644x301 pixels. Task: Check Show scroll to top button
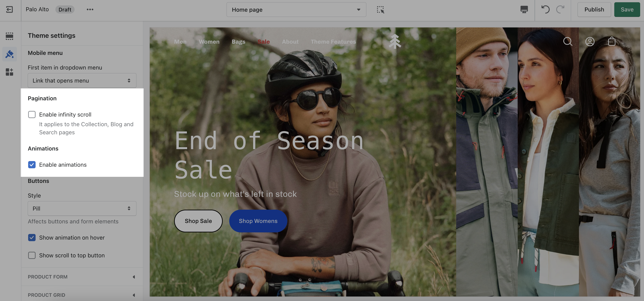click(x=32, y=255)
